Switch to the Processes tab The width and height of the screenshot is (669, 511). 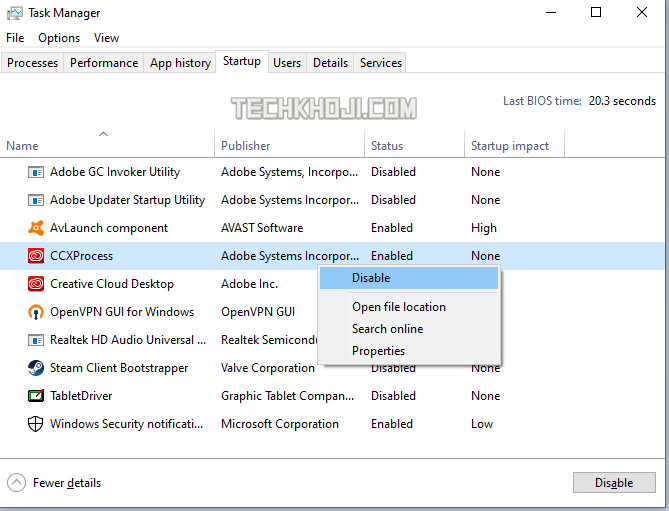pos(32,63)
